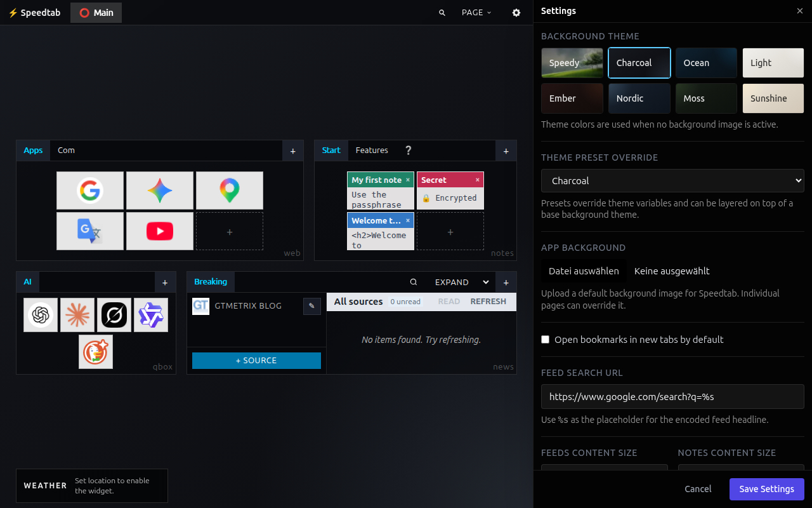Open the PAGE dropdown menu
This screenshot has height=508, width=812.
click(476, 13)
